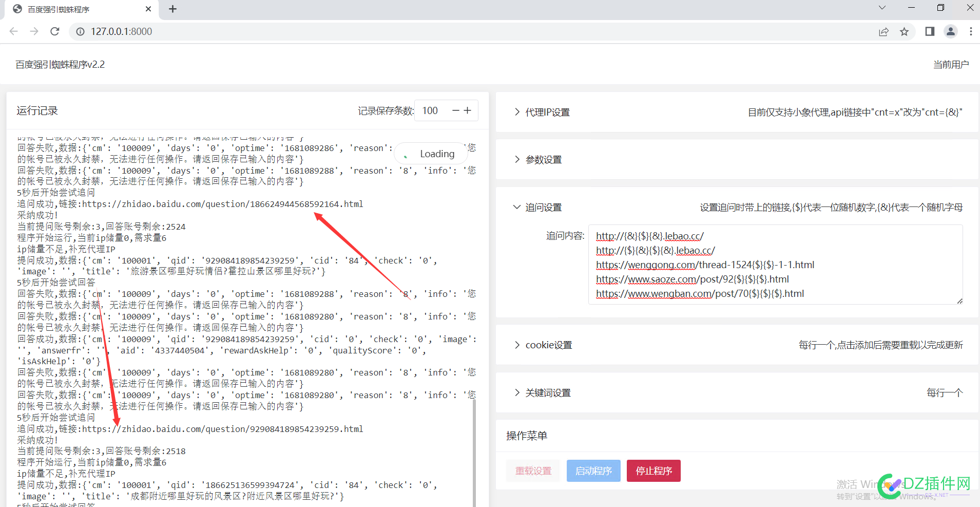Close the 百度强引蜘蛛程序 tab
The height and width of the screenshot is (507, 980).
click(x=148, y=9)
